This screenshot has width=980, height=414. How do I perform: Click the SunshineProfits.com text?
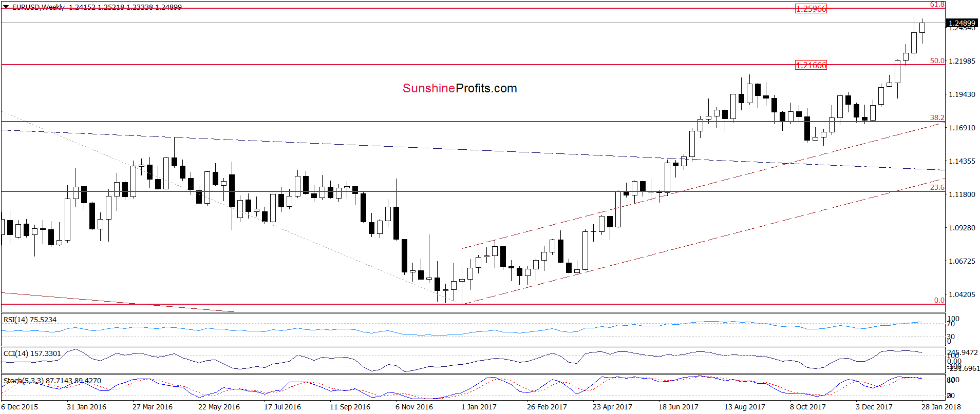[x=460, y=88]
